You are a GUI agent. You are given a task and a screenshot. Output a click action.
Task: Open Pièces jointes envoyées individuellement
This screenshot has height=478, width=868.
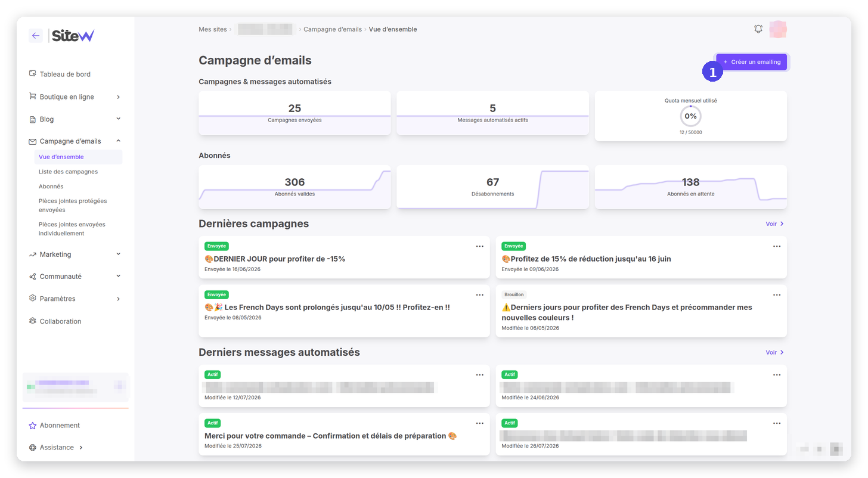[x=72, y=229]
